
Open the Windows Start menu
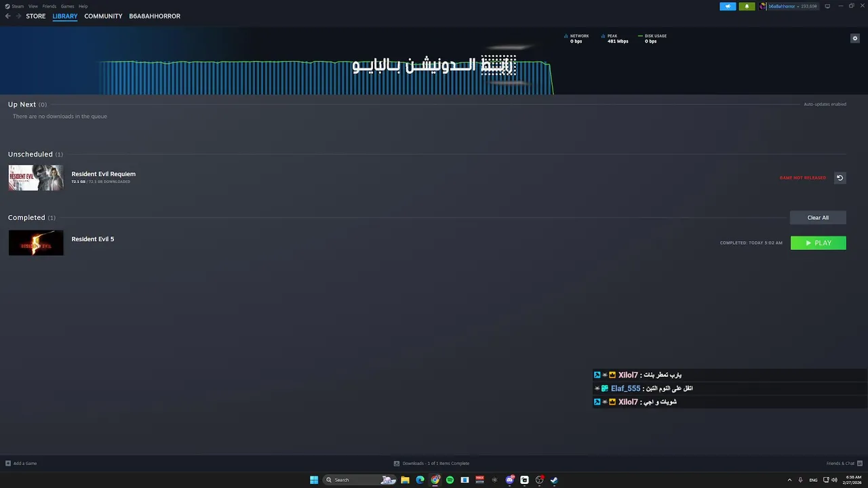[314, 480]
